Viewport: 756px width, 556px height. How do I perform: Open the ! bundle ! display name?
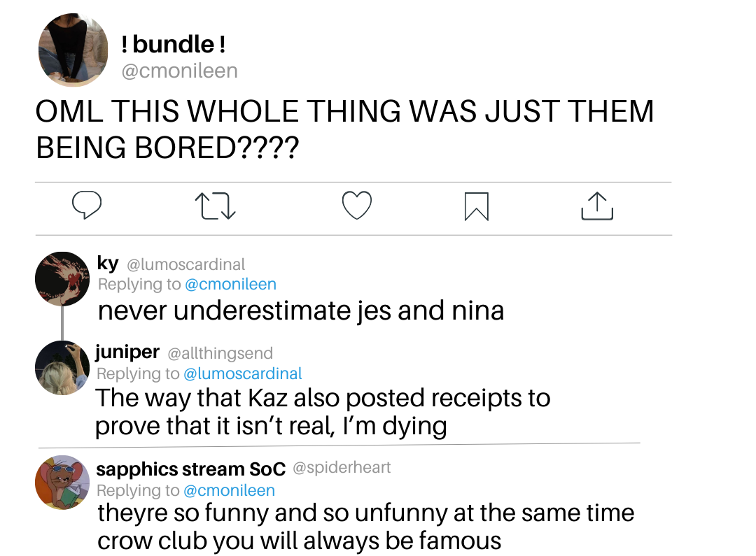tap(173, 44)
